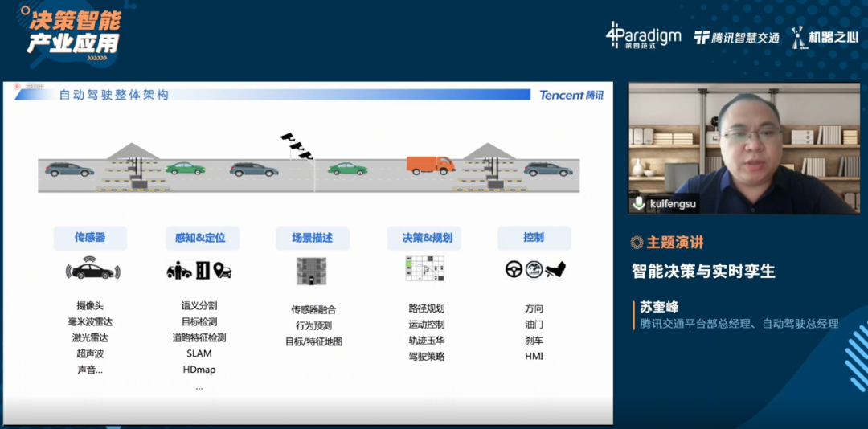
Task: Click the sensor car icon under 传感器
Action: tap(93, 268)
